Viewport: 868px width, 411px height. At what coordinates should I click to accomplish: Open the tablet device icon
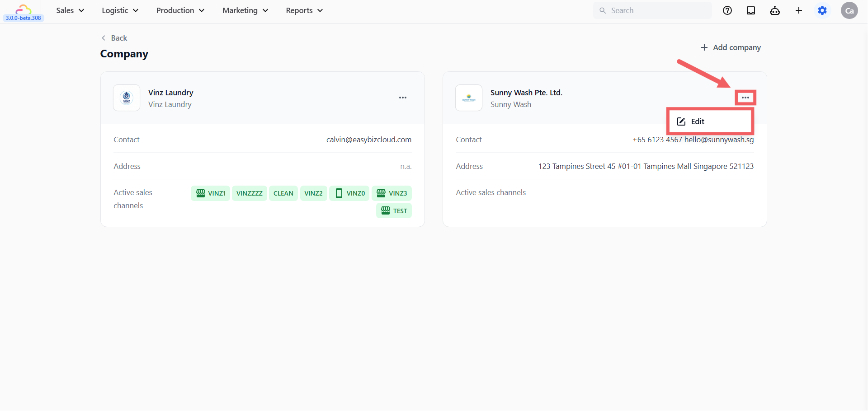click(x=751, y=10)
